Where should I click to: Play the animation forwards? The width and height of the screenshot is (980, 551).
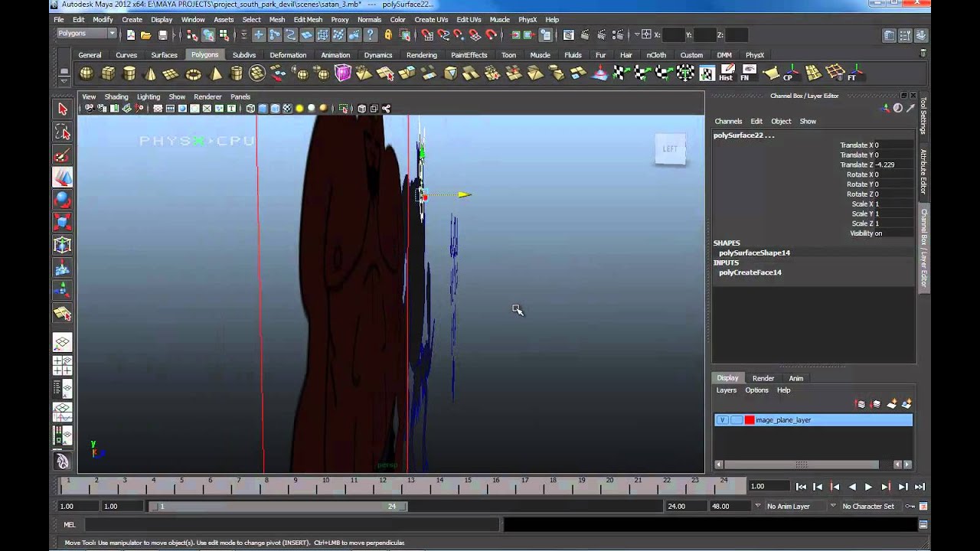coord(868,487)
